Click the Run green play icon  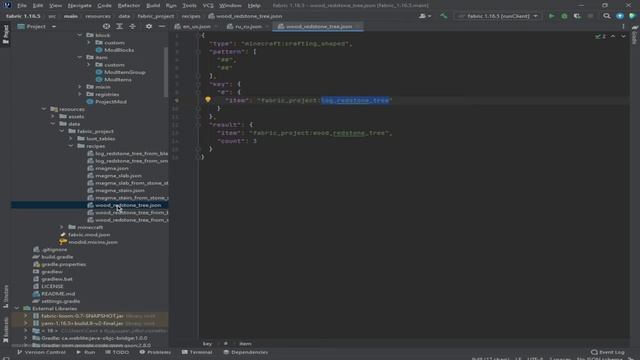tap(551, 16)
